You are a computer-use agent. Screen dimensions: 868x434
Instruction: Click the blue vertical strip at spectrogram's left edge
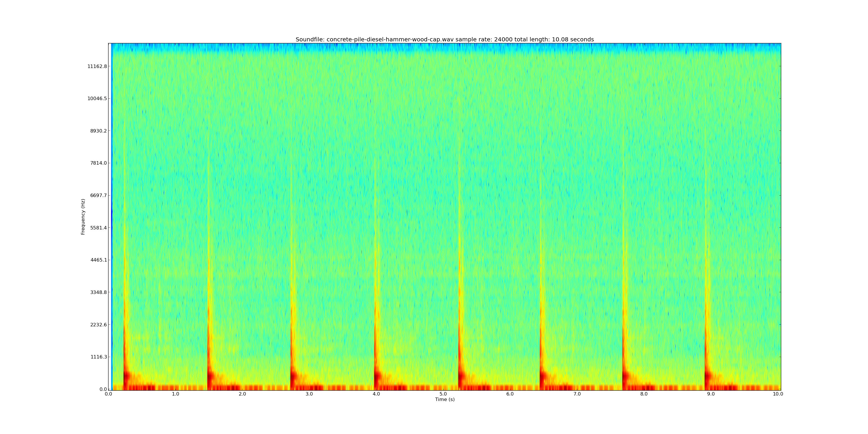click(x=111, y=216)
